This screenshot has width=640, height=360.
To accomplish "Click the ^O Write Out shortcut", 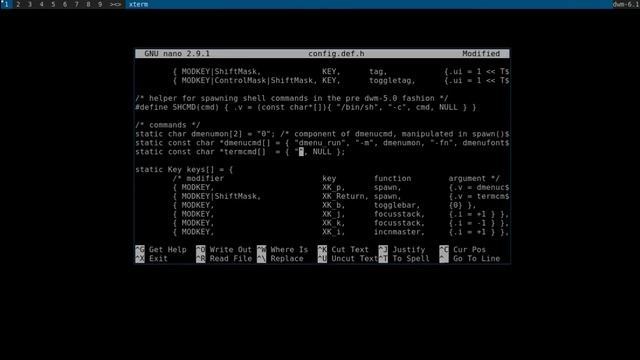I will pos(224,249).
